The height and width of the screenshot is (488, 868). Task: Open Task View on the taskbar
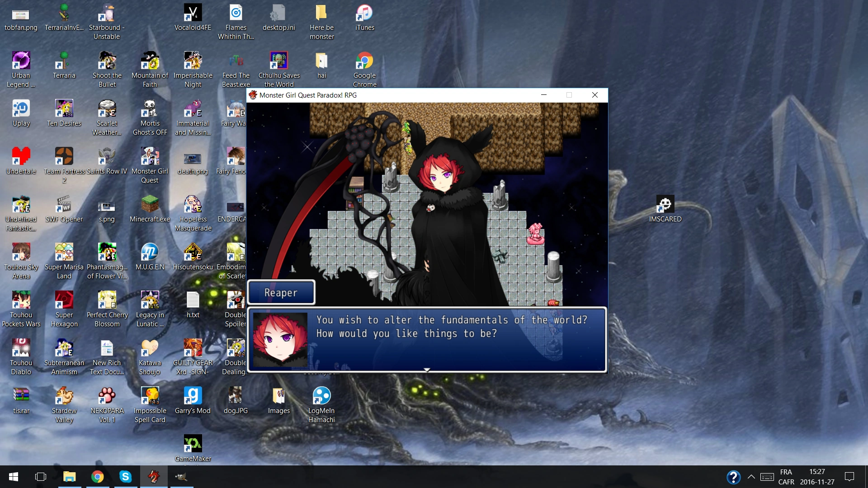click(x=41, y=477)
